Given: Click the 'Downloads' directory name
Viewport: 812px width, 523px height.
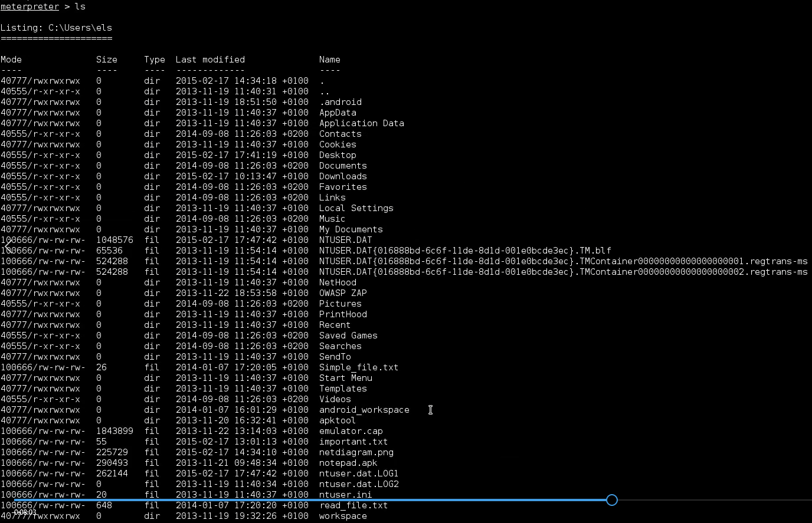Looking at the screenshot, I should (x=343, y=176).
